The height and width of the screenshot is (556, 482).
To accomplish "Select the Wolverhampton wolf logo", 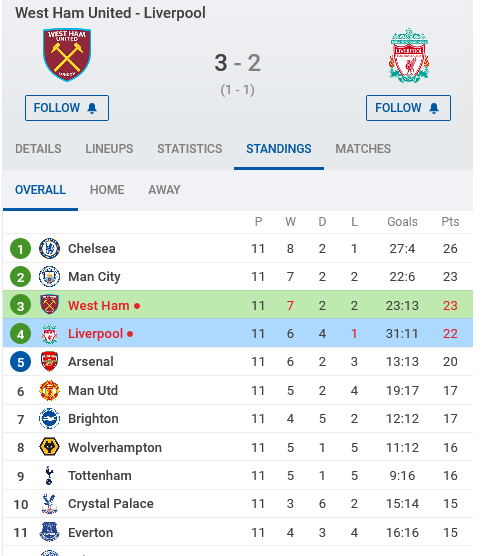I will coord(49,447).
